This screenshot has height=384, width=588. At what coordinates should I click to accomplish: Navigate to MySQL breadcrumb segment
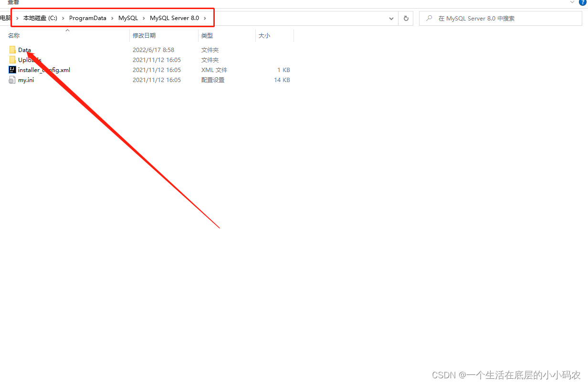(x=128, y=18)
